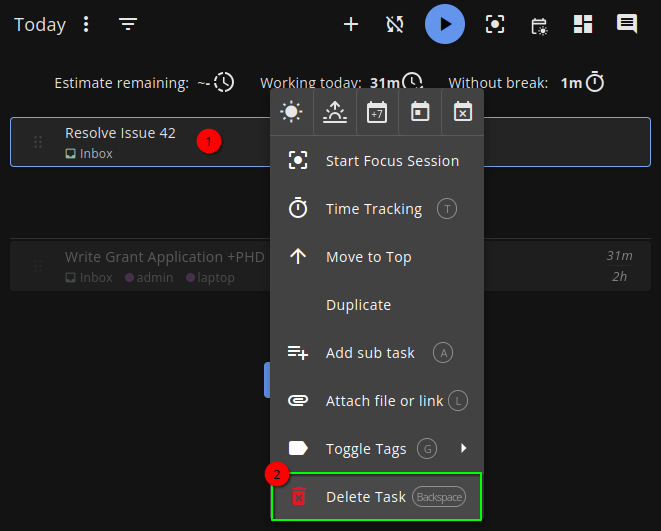Select the Resolve Issue 42 task title

(120, 133)
